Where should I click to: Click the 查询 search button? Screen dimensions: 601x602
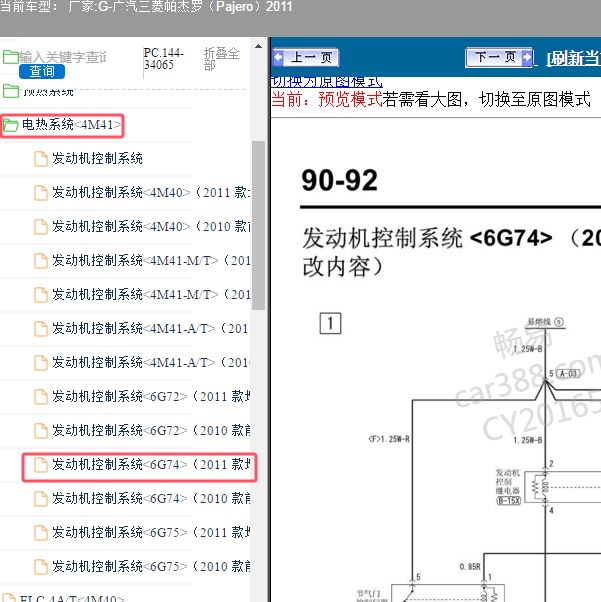pos(42,71)
